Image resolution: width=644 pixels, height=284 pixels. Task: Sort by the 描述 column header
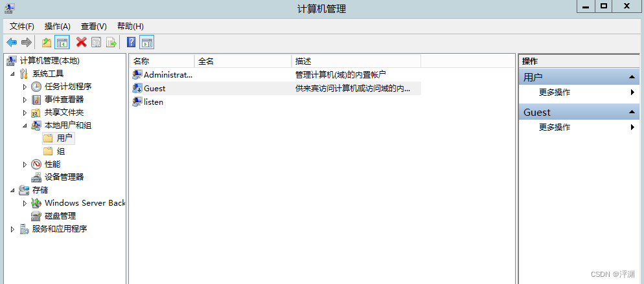356,61
